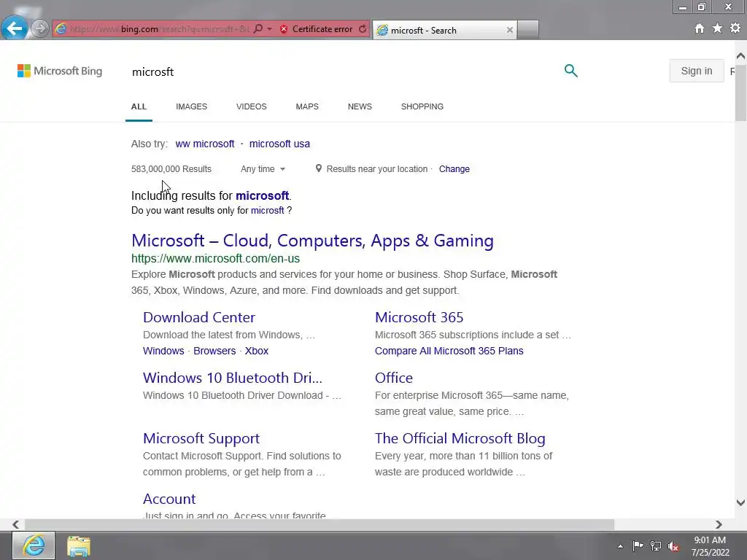Go back with the browser Back arrow

[x=15, y=28]
